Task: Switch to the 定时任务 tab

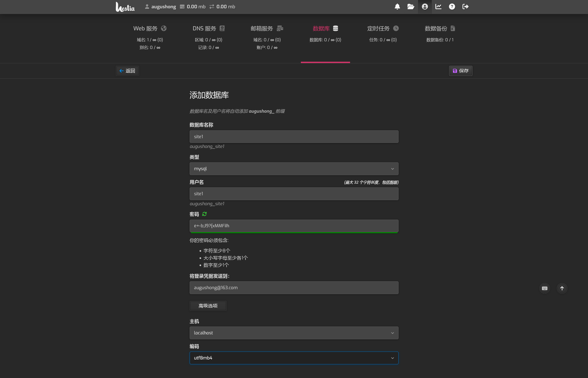Action: [x=383, y=29]
